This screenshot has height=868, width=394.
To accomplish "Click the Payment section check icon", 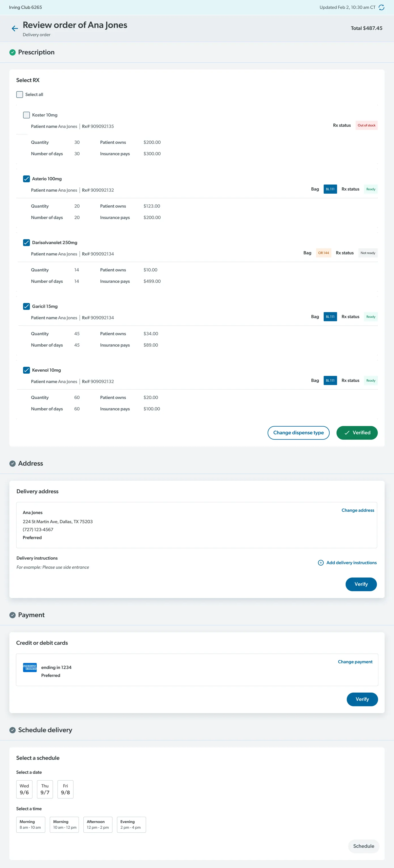I will [13, 615].
